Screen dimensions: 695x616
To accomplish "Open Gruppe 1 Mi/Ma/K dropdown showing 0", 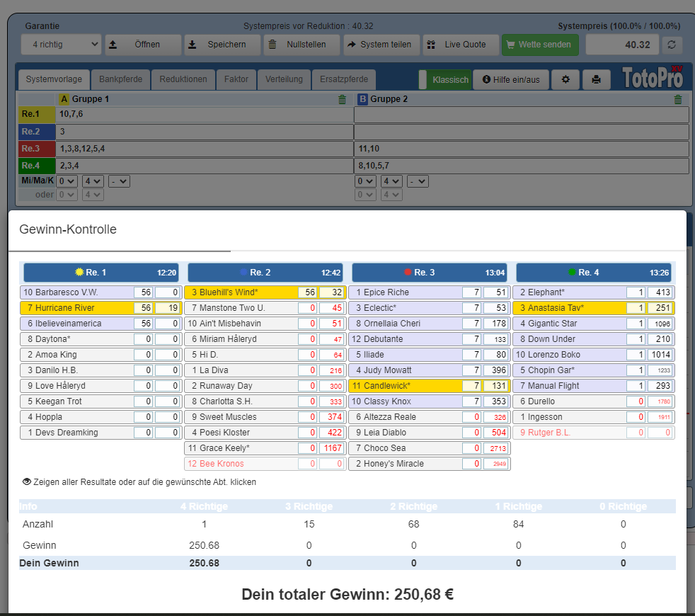I will 67,181.
